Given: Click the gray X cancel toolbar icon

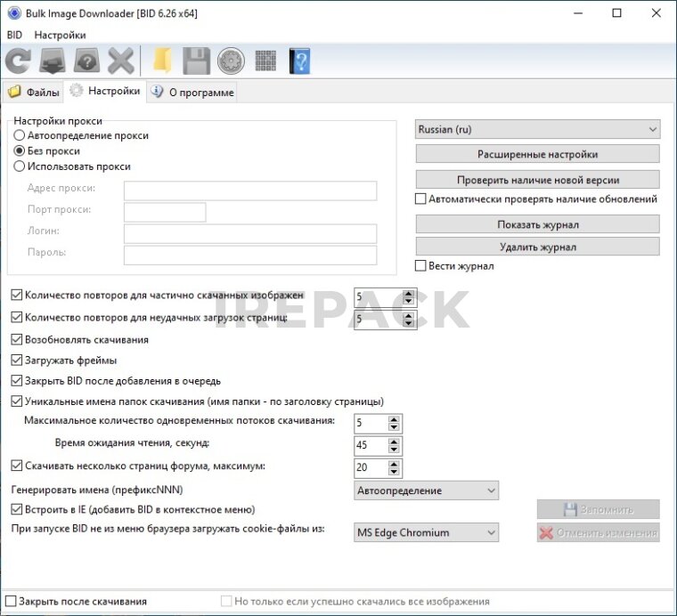Looking at the screenshot, I should coord(120,61).
